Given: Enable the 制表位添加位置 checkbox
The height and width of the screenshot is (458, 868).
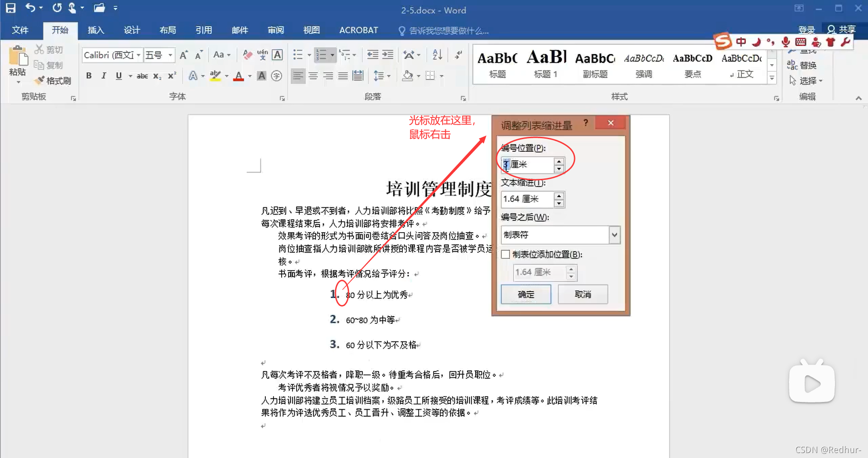Looking at the screenshot, I should point(506,254).
